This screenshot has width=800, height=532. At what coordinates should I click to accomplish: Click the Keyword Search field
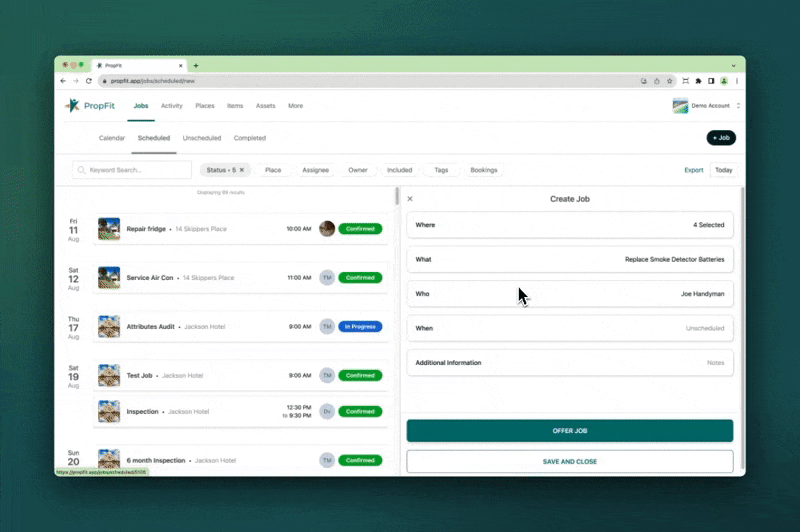(132, 170)
